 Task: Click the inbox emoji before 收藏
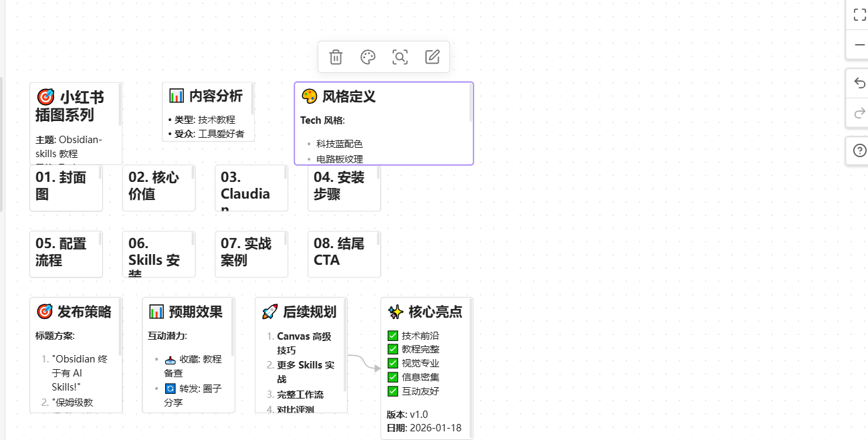pos(170,359)
